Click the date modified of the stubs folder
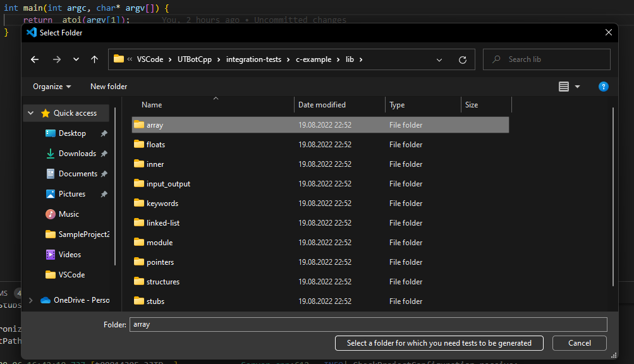The height and width of the screenshot is (364, 634). (325, 301)
